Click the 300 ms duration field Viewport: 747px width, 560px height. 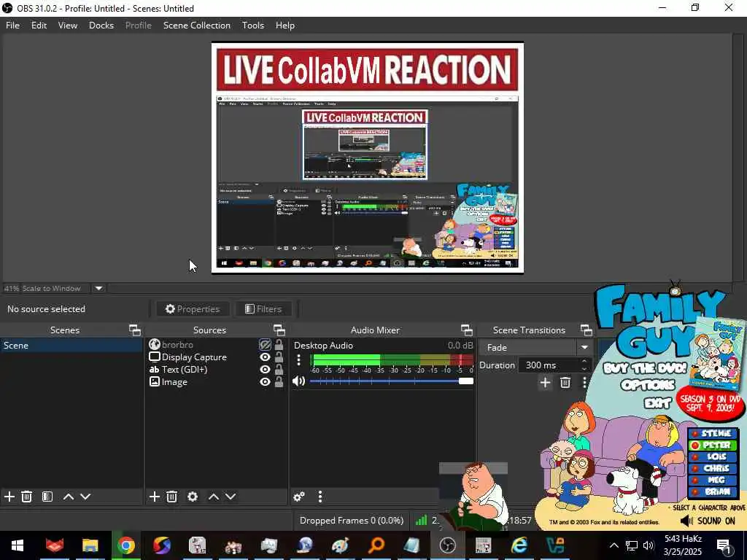point(550,365)
